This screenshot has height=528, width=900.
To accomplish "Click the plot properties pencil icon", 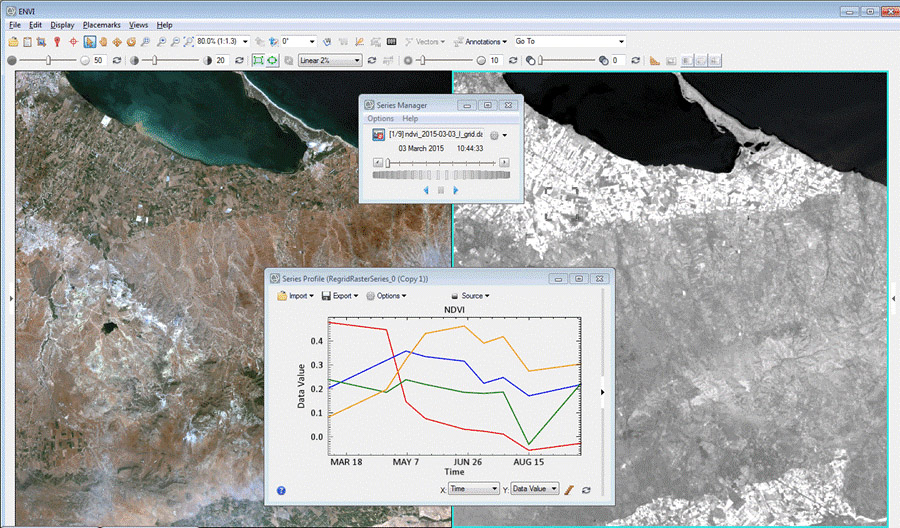I will point(568,490).
